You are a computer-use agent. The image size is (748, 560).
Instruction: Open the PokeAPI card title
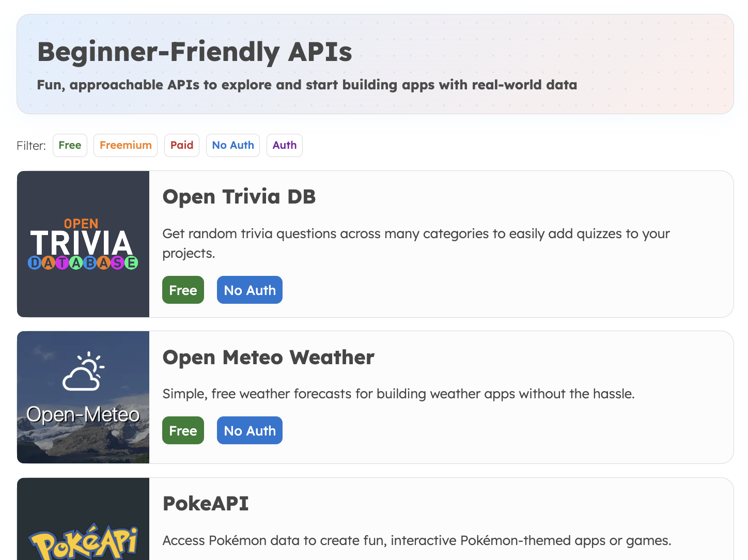(x=206, y=504)
